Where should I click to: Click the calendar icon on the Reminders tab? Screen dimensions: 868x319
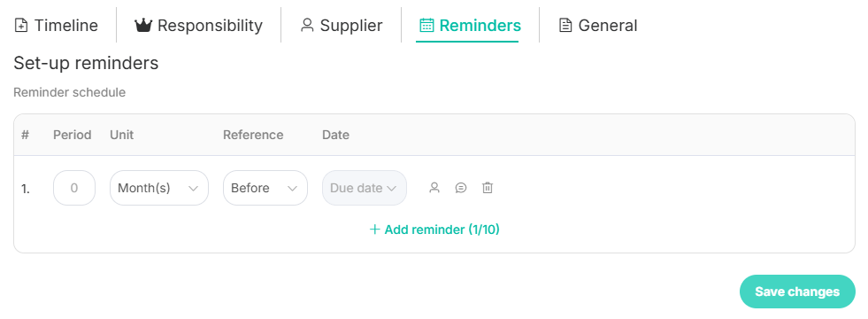426,26
